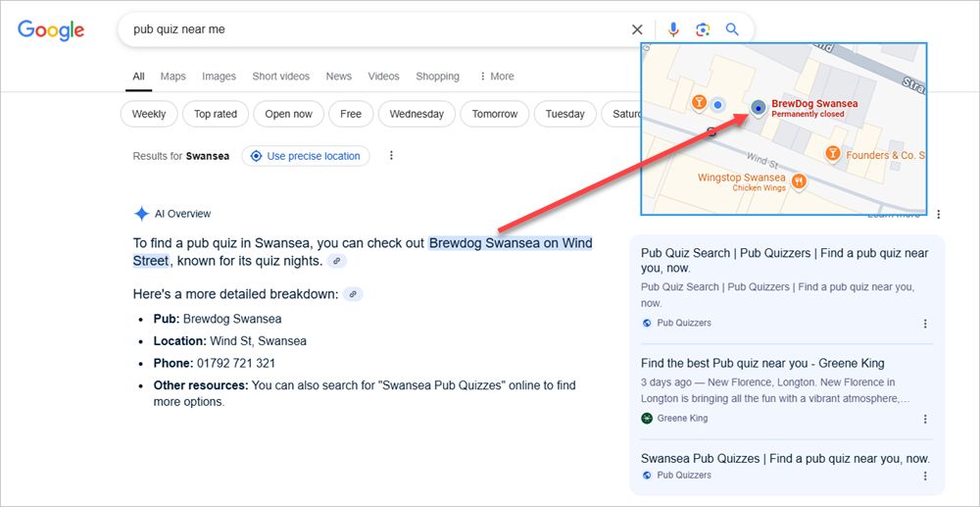The width and height of the screenshot is (980, 507).
Task: Open 'Pub Quiz Search | Pub Quizzers' result
Action: click(x=784, y=261)
